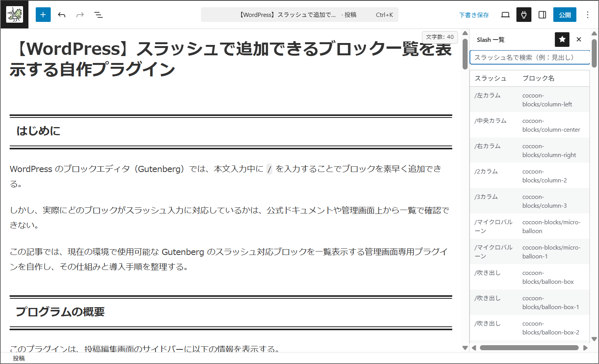Click the redo arrow icon
Image resolution: width=599 pixels, height=364 pixels.
point(80,15)
